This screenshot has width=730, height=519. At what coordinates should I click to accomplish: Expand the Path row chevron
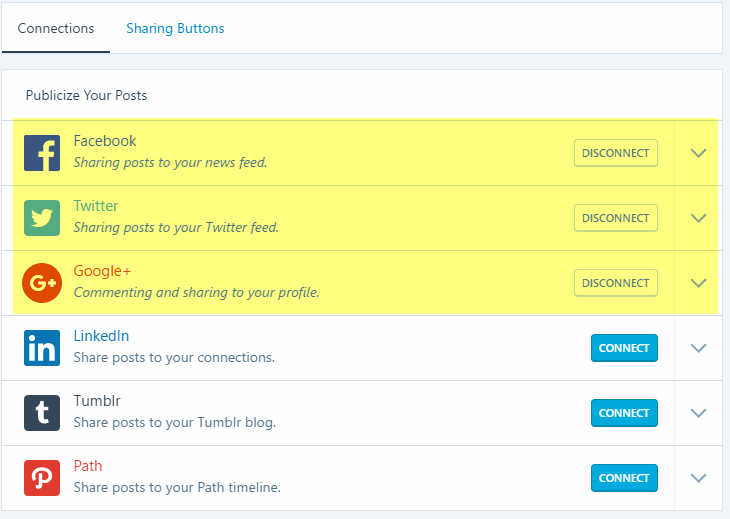coord(698,478)
